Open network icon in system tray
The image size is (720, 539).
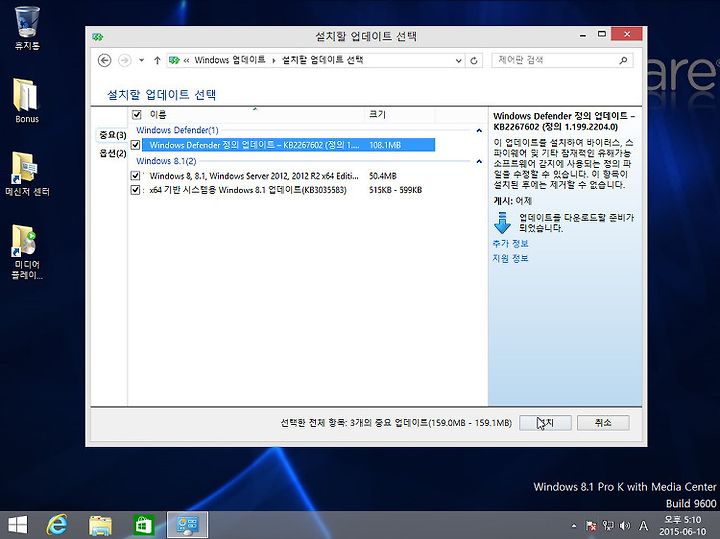(608, 526)
